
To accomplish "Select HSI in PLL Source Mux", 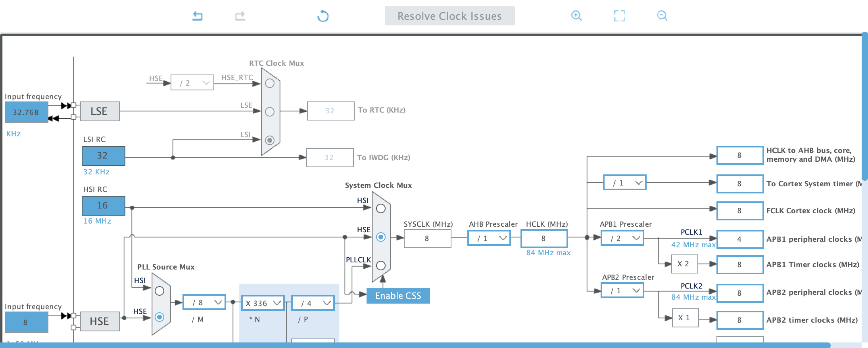I will point(159,291).
